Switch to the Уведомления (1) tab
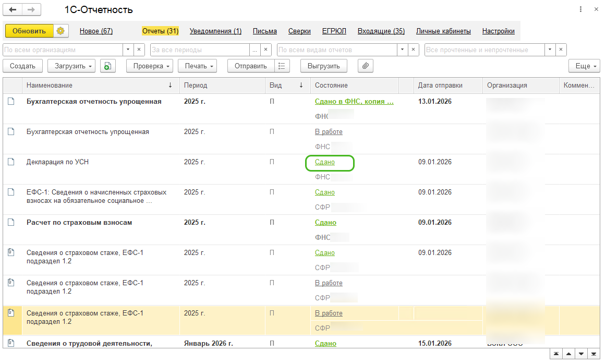606x364 pixels. click(215, 31)
